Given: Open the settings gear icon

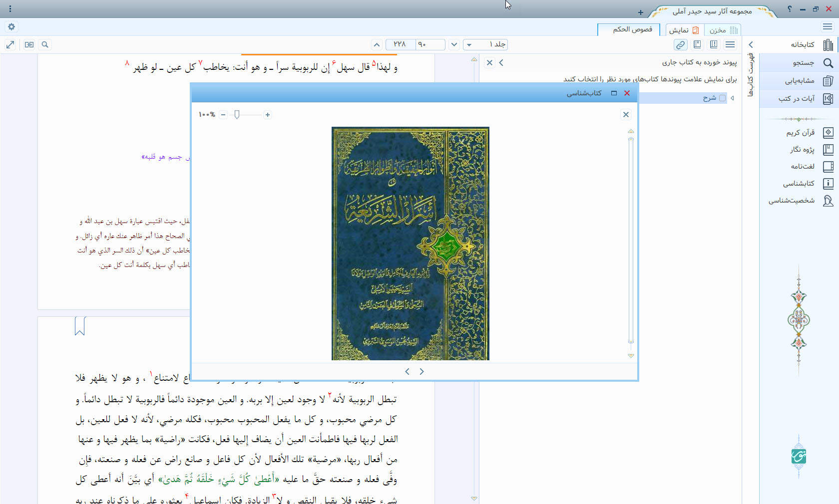Looking at the screenshot, I should coord(11,27).
